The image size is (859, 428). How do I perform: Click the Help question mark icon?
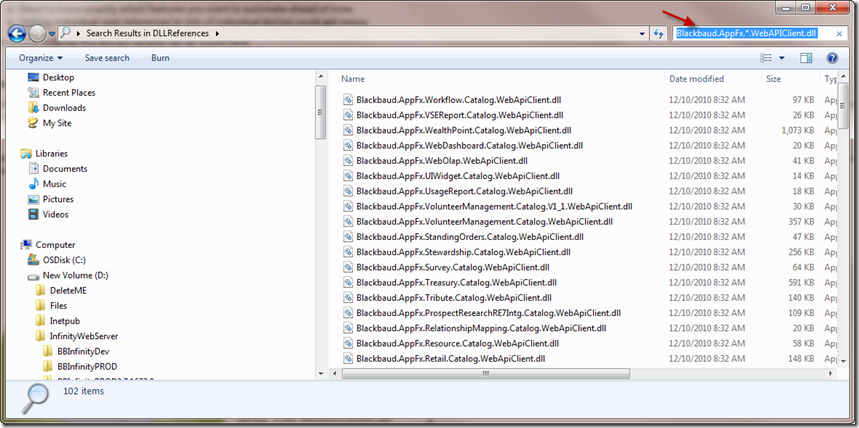831,58
